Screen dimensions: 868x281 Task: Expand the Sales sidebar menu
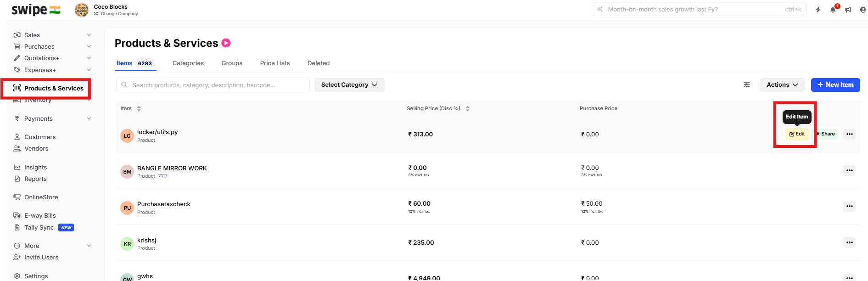pyautogui.click(x=89, y=35)
